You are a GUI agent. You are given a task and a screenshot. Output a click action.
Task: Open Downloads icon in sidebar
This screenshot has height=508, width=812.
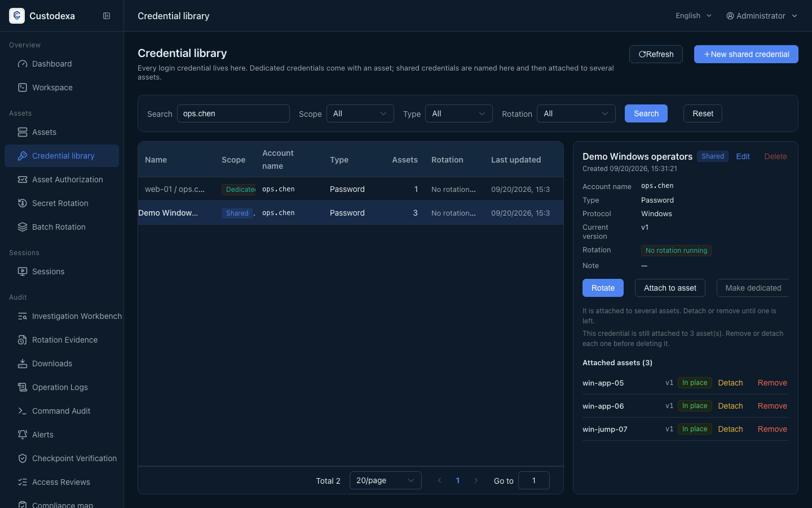coord(23,364)
